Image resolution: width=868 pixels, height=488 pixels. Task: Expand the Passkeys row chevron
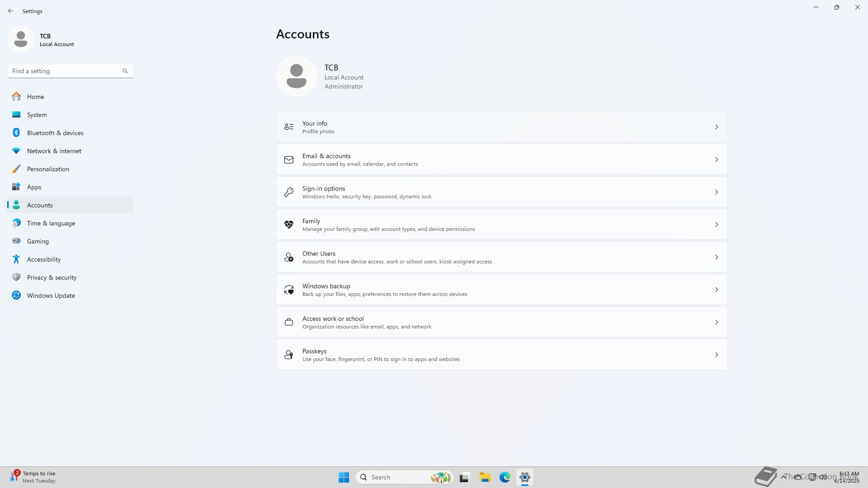[716, 355]
